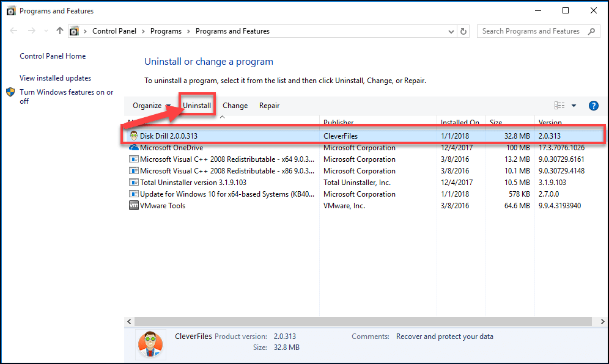
Task: Click the OneDrive cloud icon
Action: (134, 147)
